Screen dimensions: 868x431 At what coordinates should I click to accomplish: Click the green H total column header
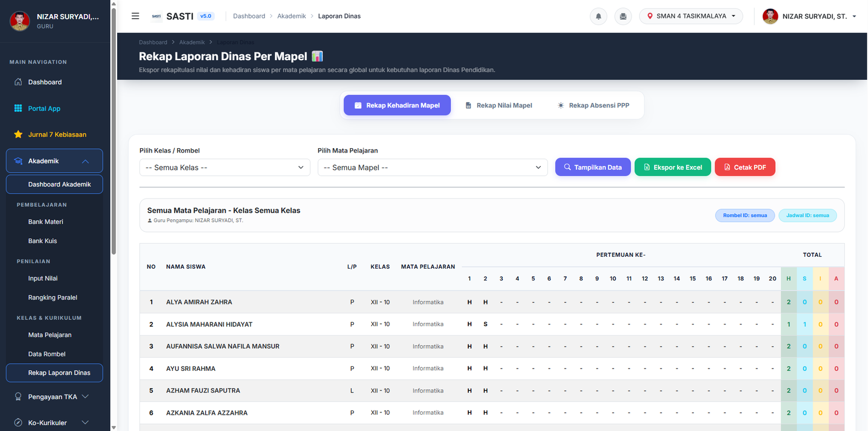(789, 278)
